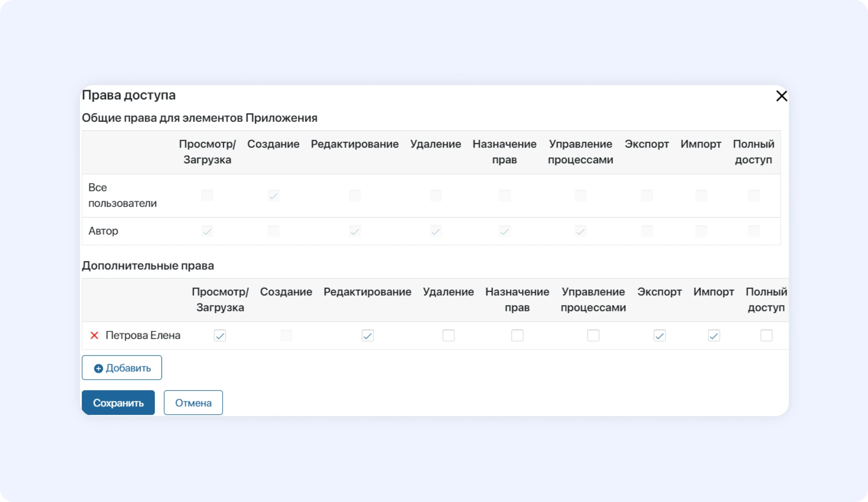Click the Отмена button

tap(193, 402)
